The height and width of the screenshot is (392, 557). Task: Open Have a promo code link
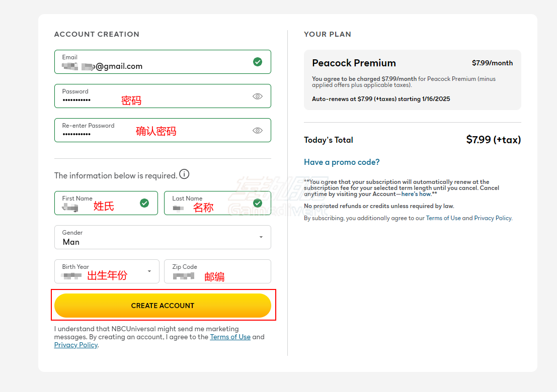click(342, 162)
